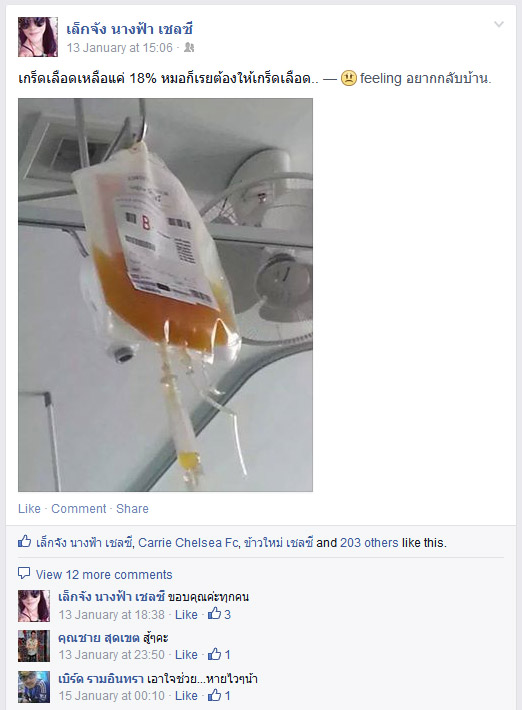Open the platelet bag photo

[165, 295]
